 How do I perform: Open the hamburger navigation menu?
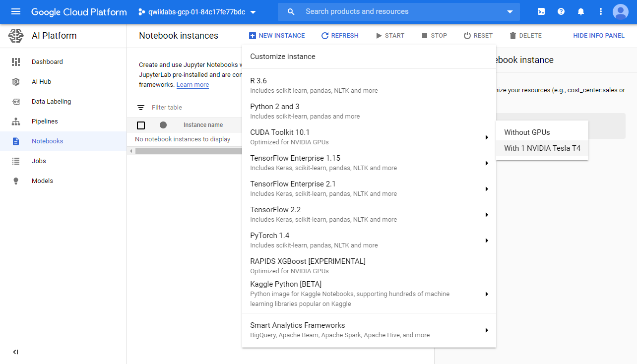tap(16, 11)
